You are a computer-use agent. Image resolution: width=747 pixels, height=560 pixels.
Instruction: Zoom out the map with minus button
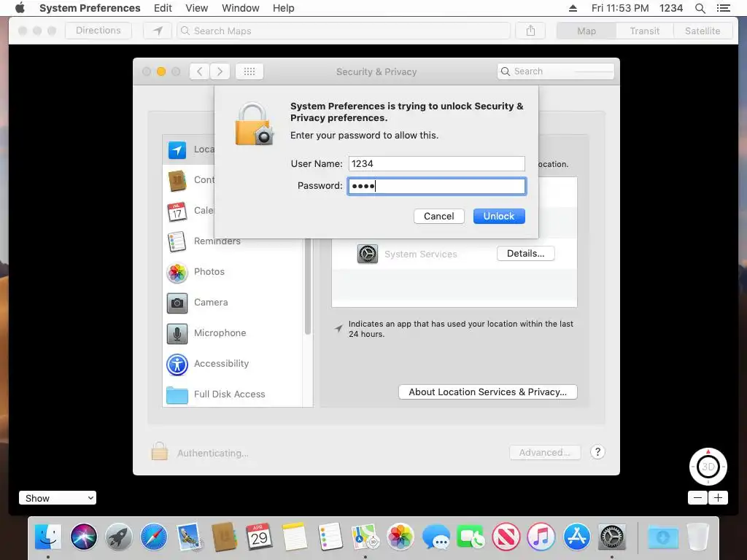point(697,498)
